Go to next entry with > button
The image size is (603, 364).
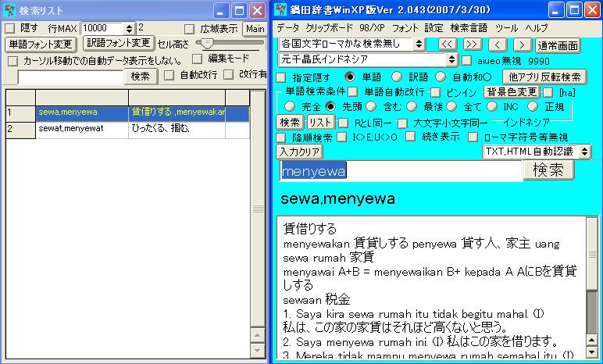pos(520,44)
